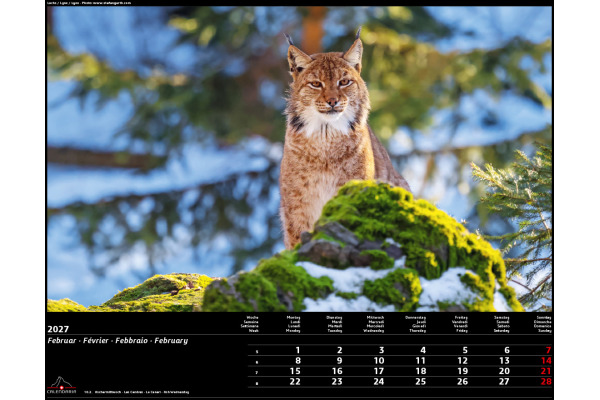The width and height of the screenshot is (600, 400).
Task: Select date 24 in the calendar
Action: (379, 382)
